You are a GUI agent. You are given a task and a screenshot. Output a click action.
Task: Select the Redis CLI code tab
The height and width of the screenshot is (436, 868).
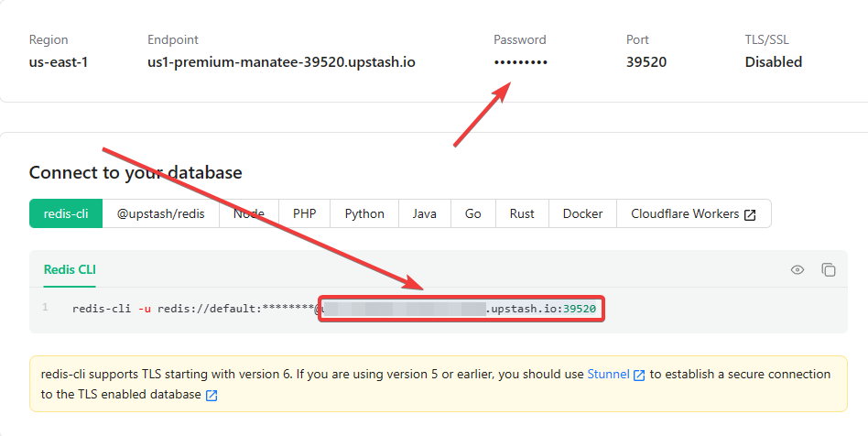coord(70,270)
